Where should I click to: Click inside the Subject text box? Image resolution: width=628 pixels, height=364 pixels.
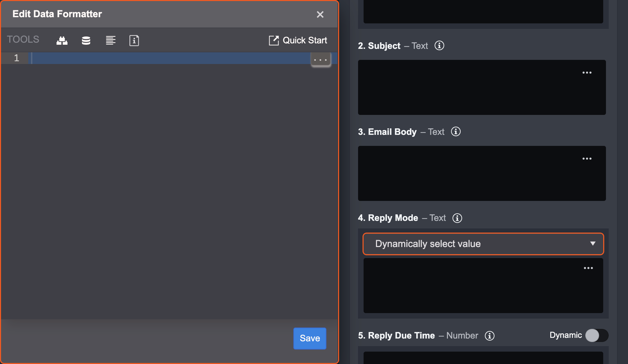[x=468, y=89]
